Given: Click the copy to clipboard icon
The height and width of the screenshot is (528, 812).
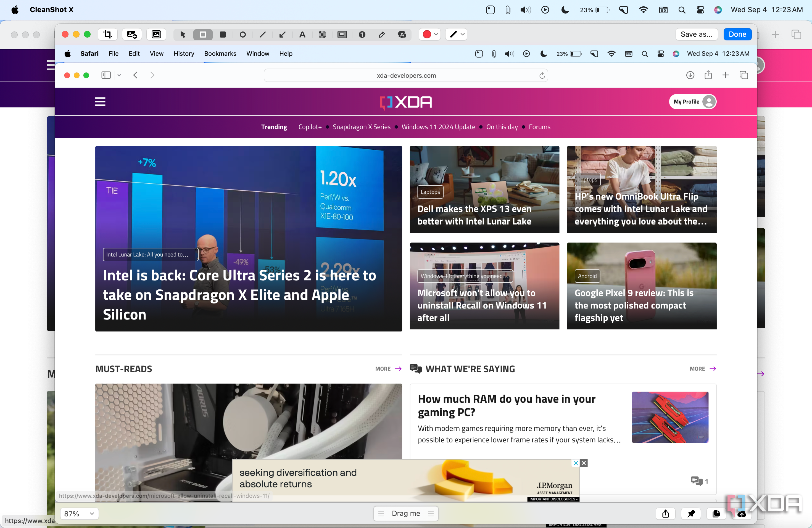Looking at the screenshot, I should (716, 513).
